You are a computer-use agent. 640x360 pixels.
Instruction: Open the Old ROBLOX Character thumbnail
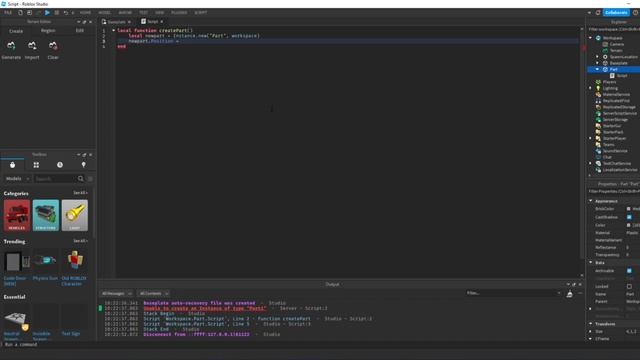(75, 260)
